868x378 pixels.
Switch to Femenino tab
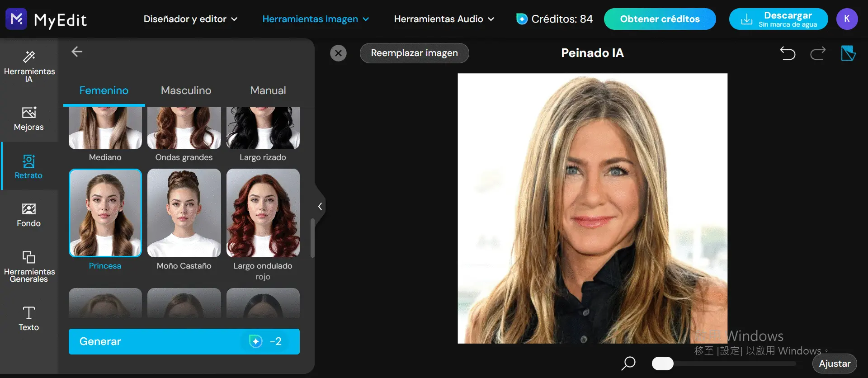pos(104,90)
